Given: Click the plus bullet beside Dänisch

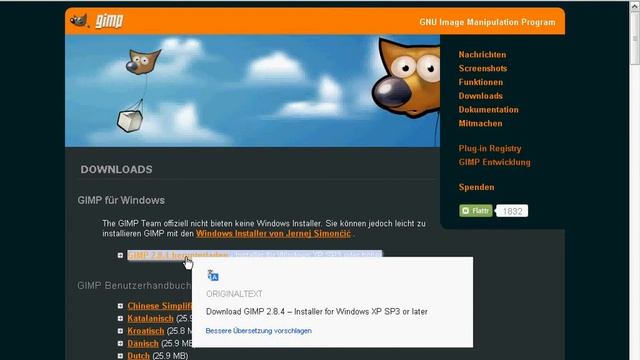Looking at the screenshot, I should [x=120, y=344].
